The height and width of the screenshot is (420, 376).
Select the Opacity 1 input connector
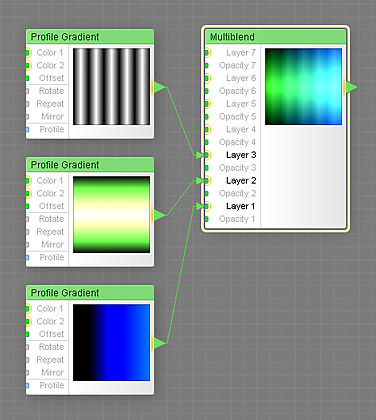(207, 219)
